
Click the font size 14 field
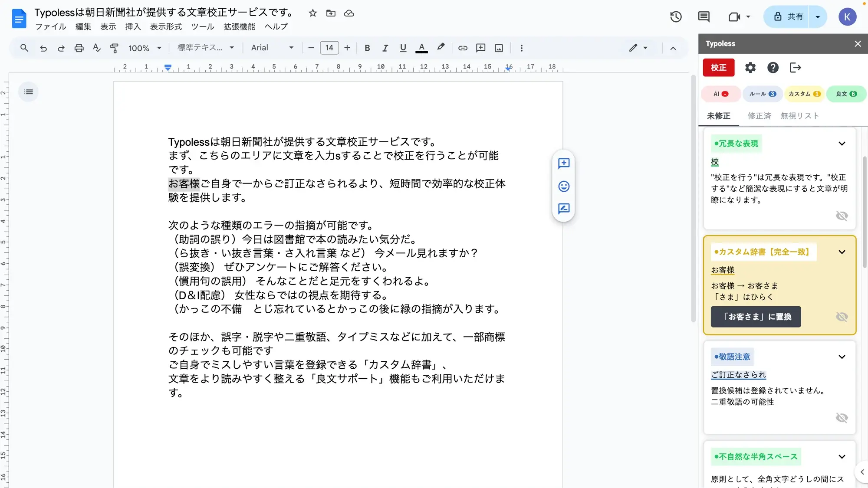pyautogui.click(x=329, y=48)
